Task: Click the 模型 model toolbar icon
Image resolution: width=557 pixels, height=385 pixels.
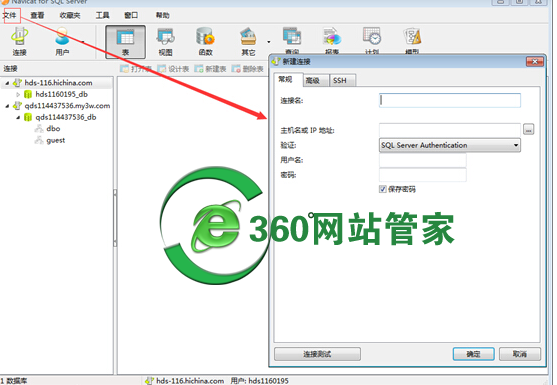Action: [412, 40]
